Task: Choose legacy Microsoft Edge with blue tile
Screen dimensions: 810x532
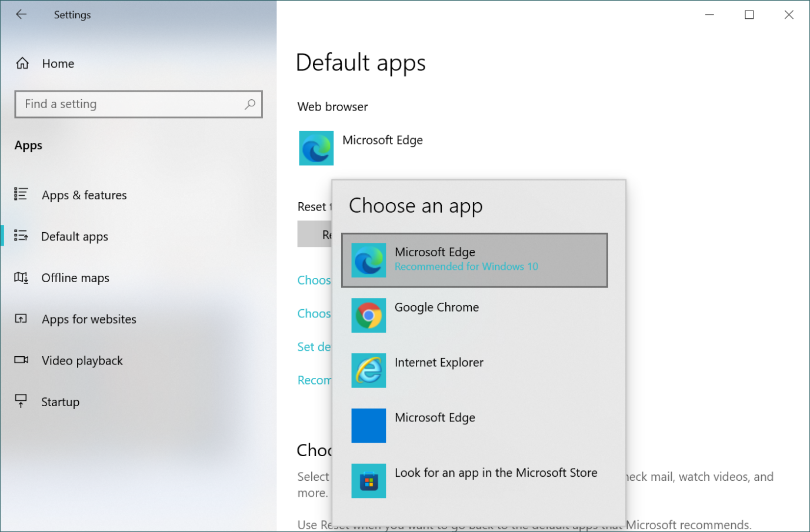Action: 474,426
